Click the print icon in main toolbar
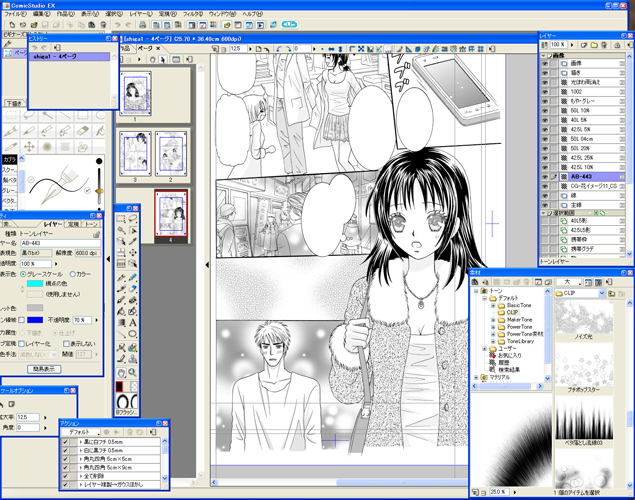Screen dimensions: 635x500 click(143, 25)
